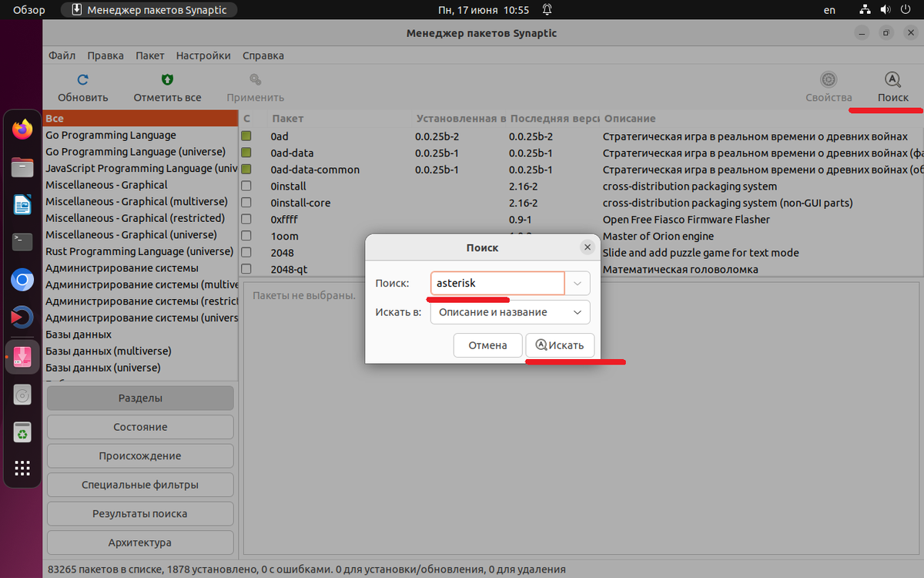Viewport: 924px width, 578px height.
Task: Click Менеджер пакетов Synaptic in top bar
Action: coord(149,10)
